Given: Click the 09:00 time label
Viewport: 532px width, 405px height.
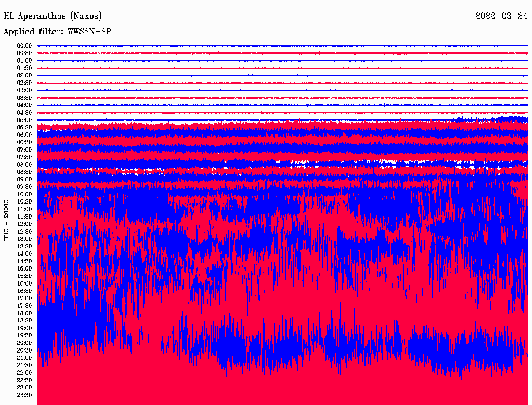Looking at the screenshot, I should (x=24, y=180).
